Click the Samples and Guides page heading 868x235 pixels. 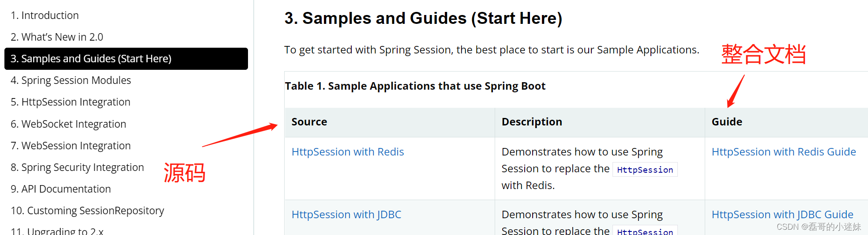pos(423,18)
